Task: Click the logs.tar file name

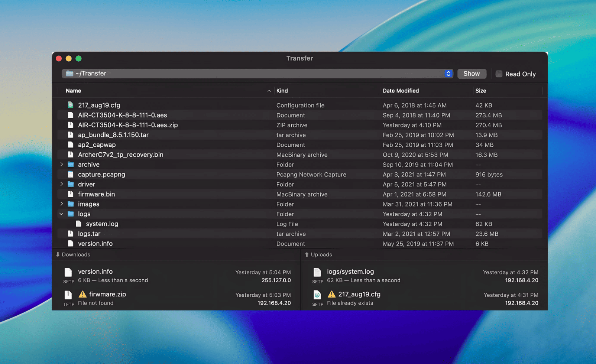Action: click(x=89, y=234)
